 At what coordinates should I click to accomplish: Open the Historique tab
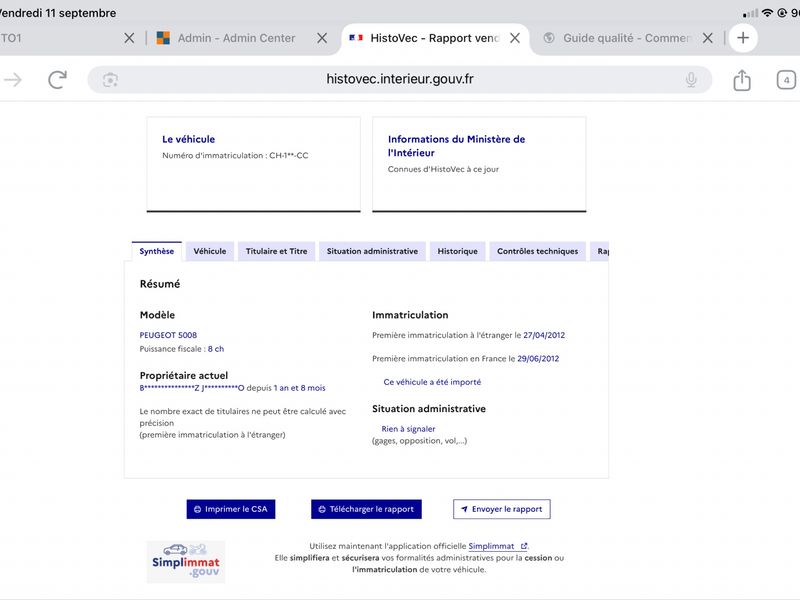(458, 251)
